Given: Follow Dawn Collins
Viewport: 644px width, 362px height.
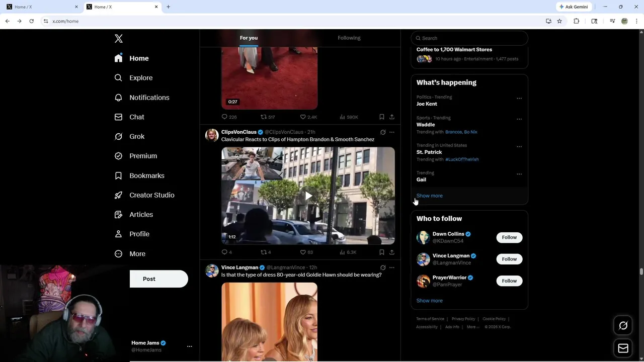Looking at the screenshot, I should pos(509,237).
